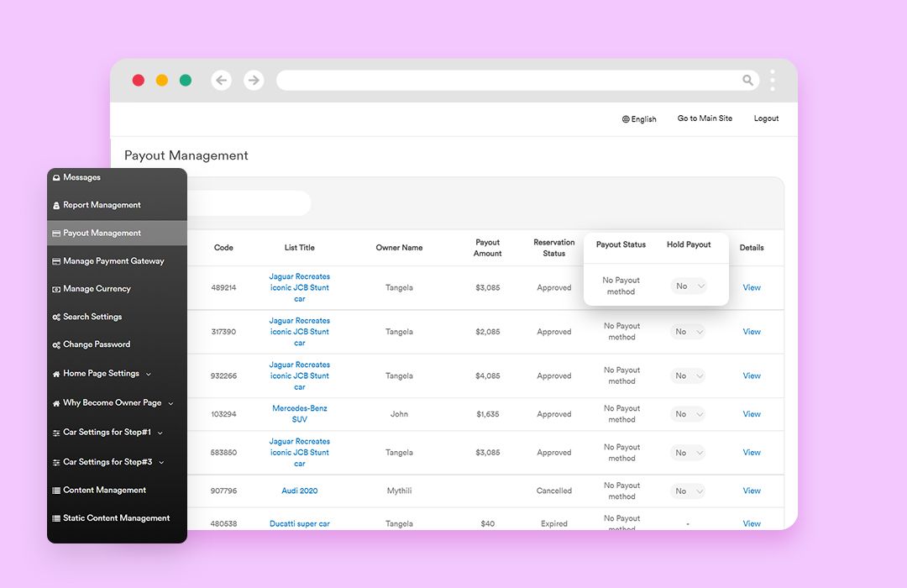Open Hold Payout dropdown for code 683850
Screen dimensions: 907x588
pos(688,453)
